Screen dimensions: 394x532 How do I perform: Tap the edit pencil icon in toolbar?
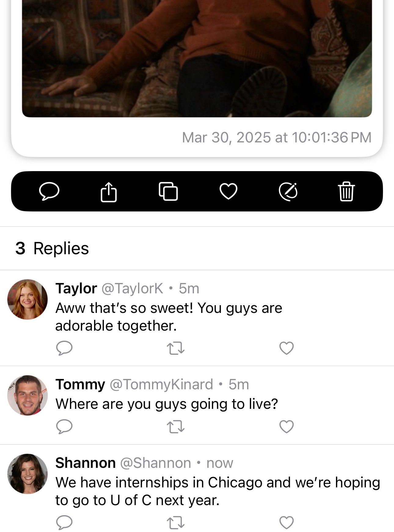click(288, 192)
